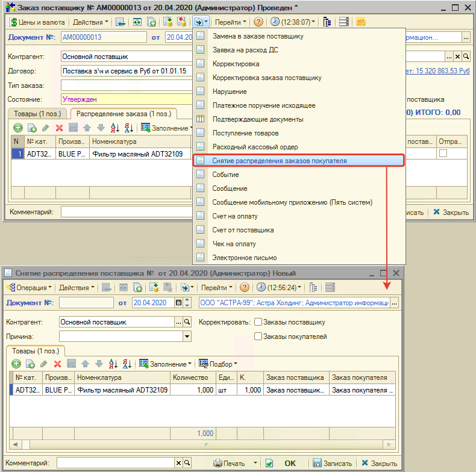Open Подбор dropdown in Снятие распределения

point(218,364)
